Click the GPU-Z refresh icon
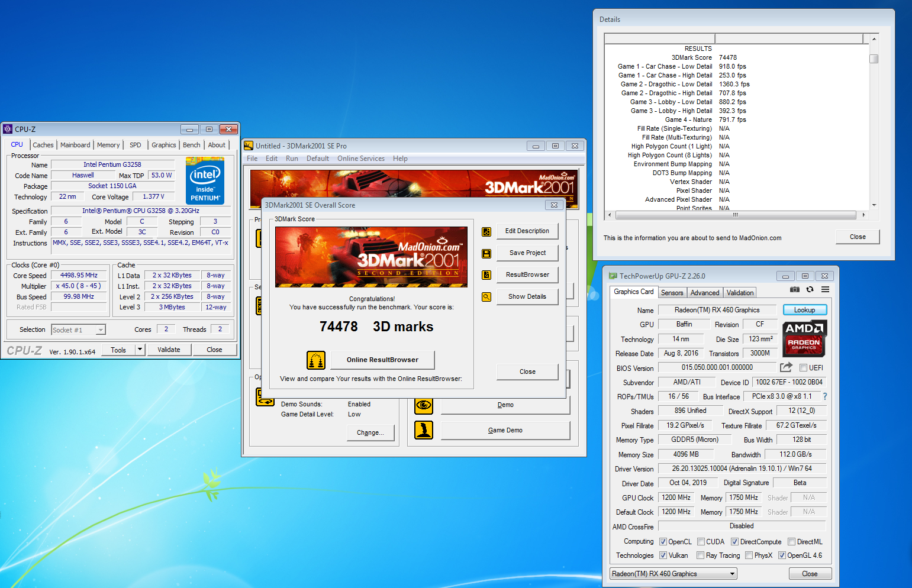The image size is (912, 588). click(810, 289)
